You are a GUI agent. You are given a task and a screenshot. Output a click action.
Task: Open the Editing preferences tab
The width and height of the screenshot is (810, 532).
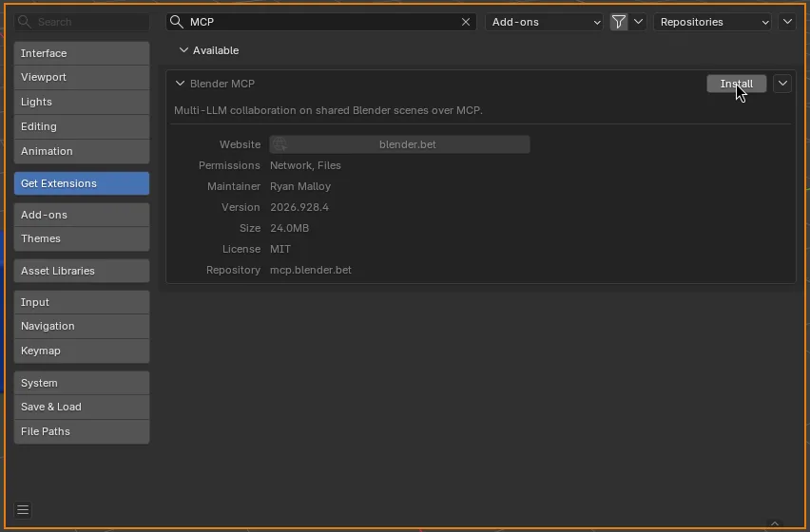pos(82,126)
